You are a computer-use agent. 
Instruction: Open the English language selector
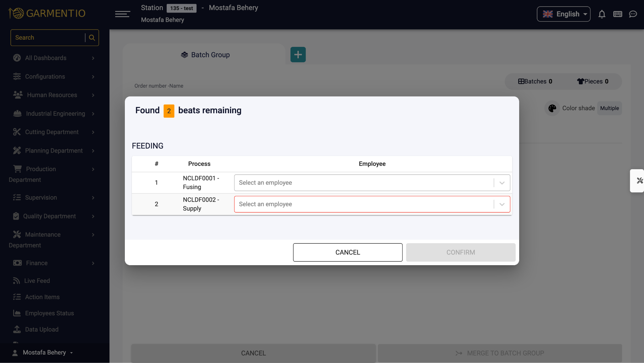click(x=563, y=14)
